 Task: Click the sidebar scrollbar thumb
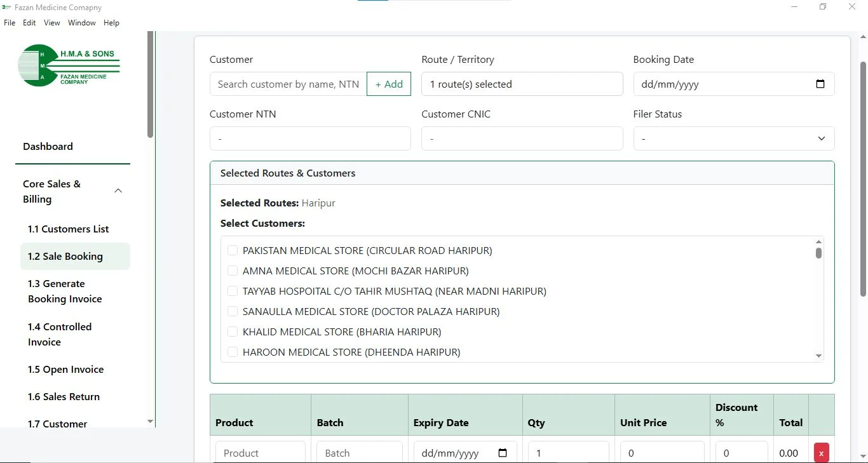click(x=150, y=84)
